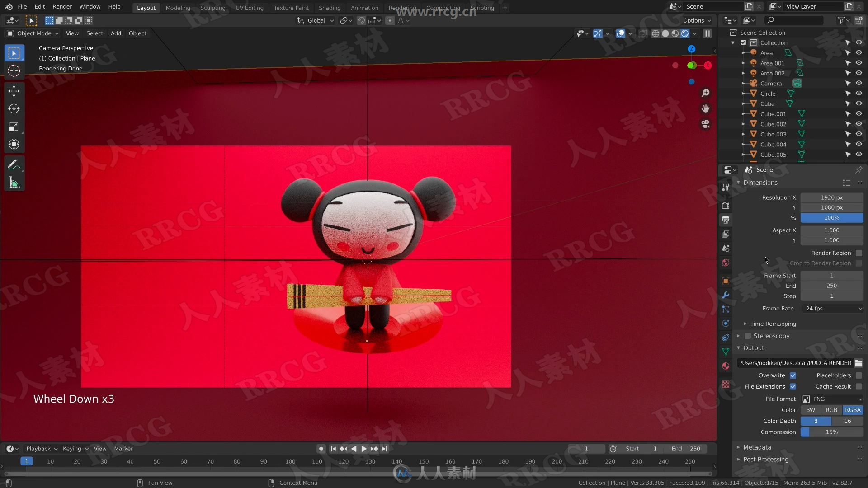Screen dimensions: 868x488
Task: Click the Camera object in outliner
Action: (771, 83)
